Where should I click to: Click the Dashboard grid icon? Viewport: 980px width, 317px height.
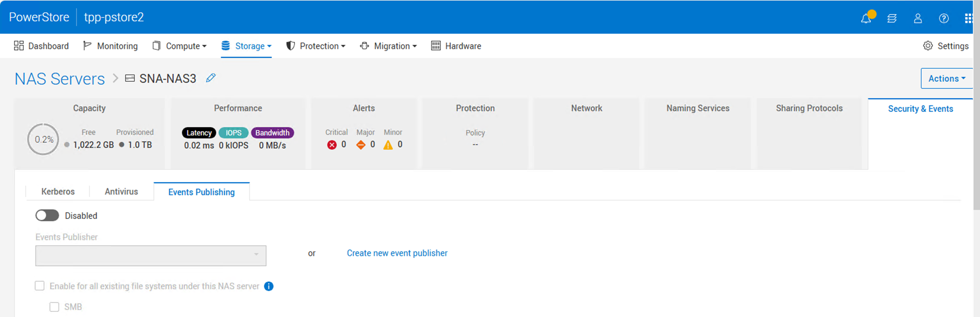pyautogui.click(x=19, y=46)
